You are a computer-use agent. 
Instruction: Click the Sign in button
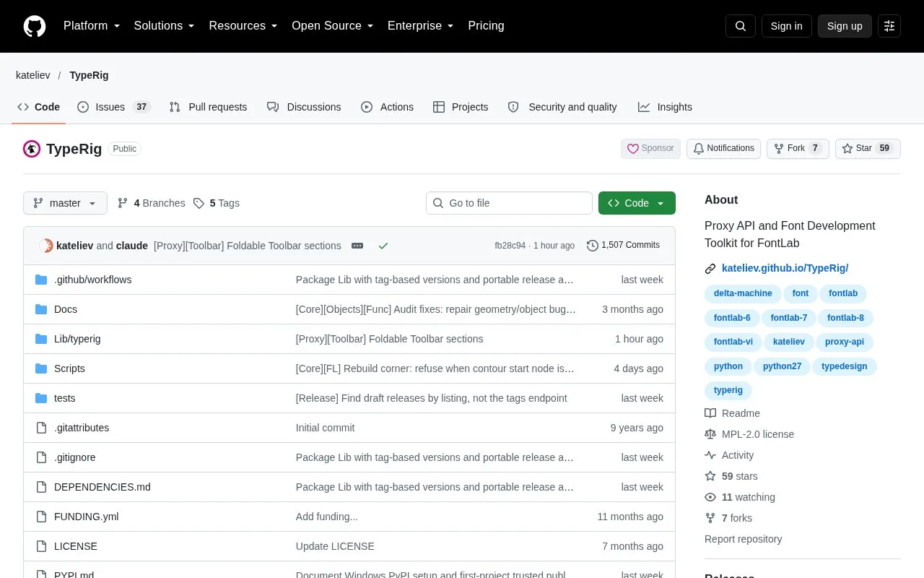pos(786,26)
